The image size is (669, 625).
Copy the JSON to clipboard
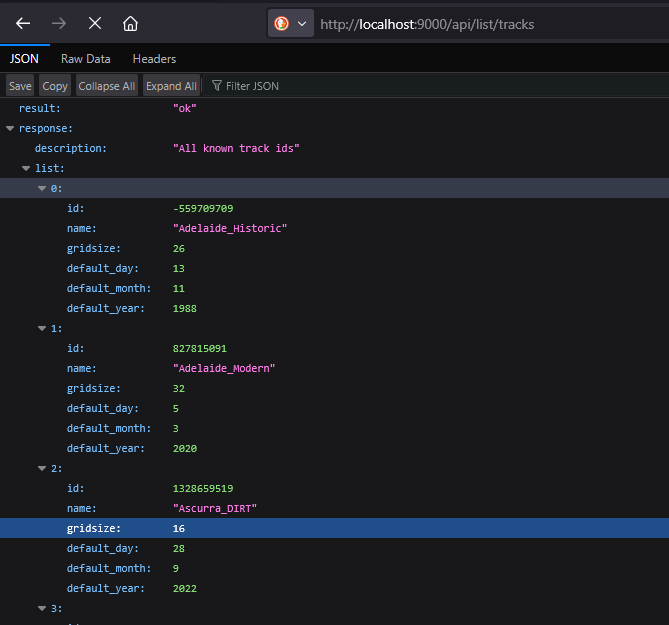point(55,86)
